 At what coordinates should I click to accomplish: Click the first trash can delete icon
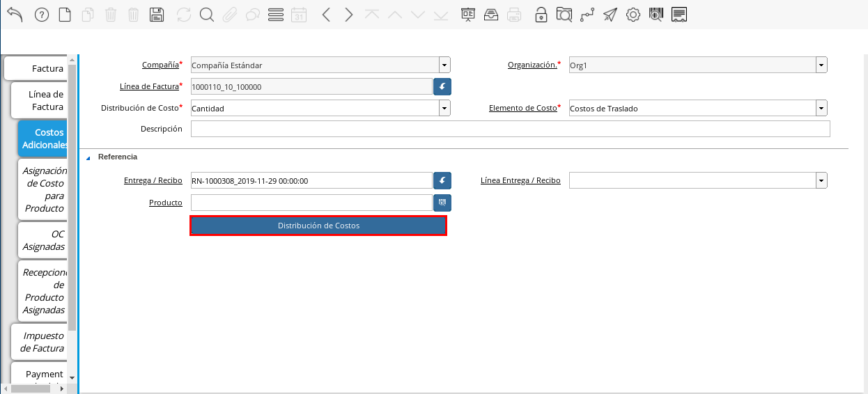pyautogui.click(x=111, y=15)
